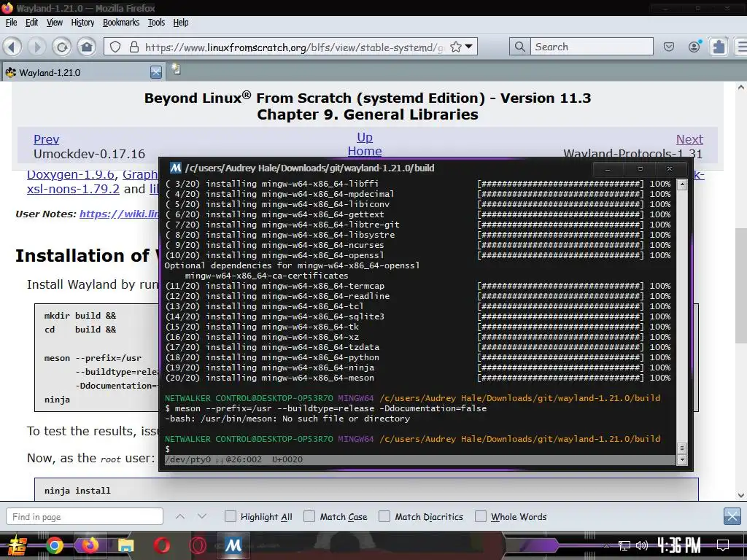Click in the Find in page field
747x560 pixels.
point(85,517)
